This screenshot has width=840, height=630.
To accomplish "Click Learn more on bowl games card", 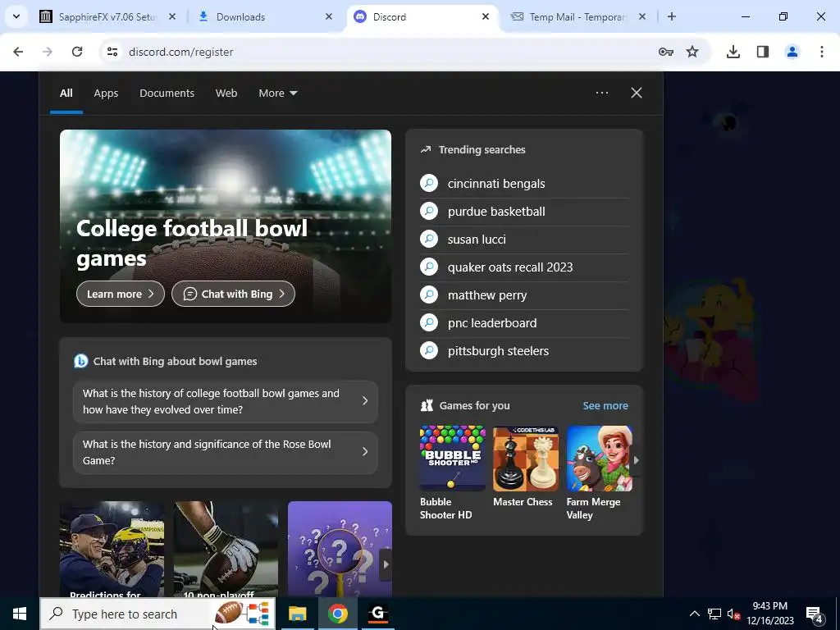I will click(x=121, y=294).
